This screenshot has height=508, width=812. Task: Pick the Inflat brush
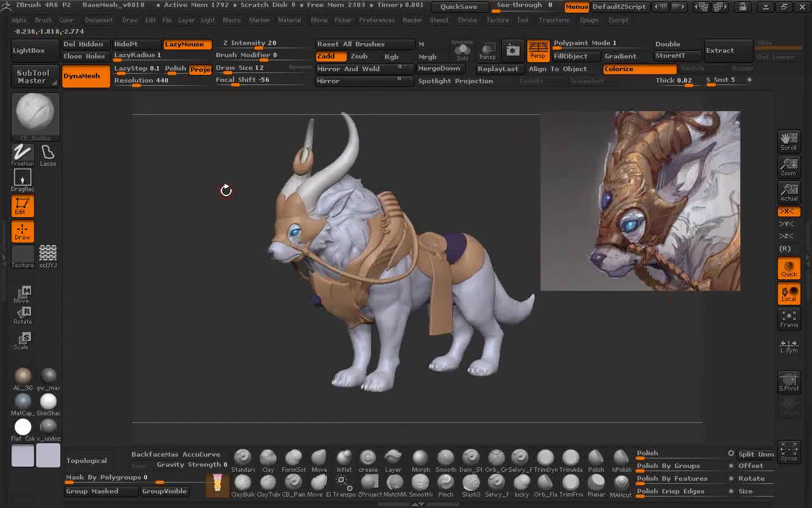[344, 461]
